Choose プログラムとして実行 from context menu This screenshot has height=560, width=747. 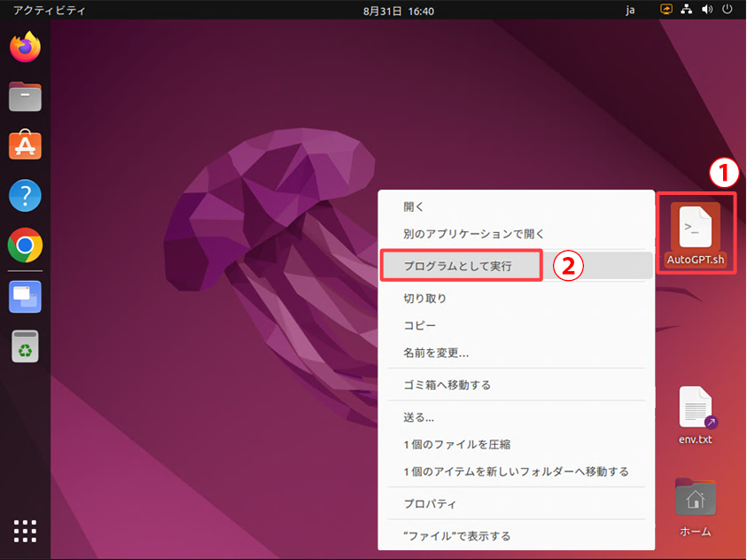459,266
